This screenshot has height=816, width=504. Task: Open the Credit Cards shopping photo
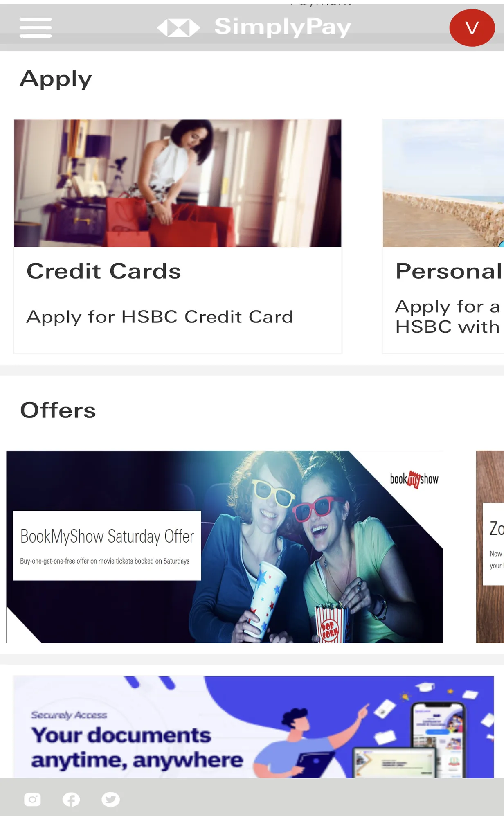coord(178,183)
